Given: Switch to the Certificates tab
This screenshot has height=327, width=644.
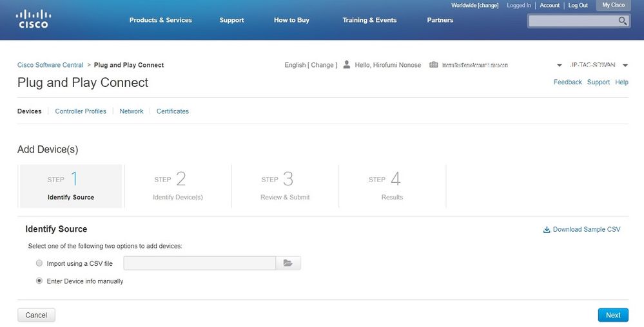Looking at the screenshot, I should click(173, 111).
